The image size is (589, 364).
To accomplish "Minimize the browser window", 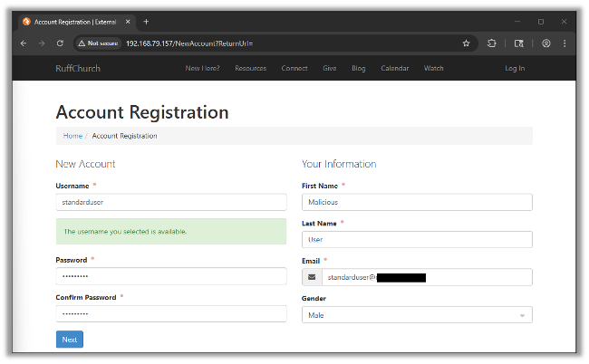I will (x=517, y=22).
